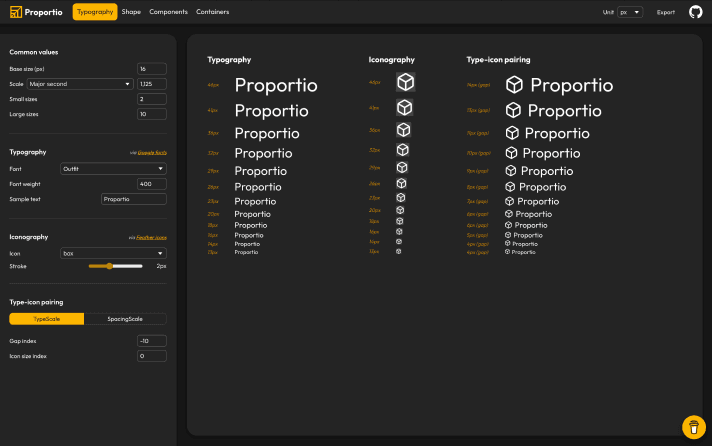The height and width of the screenshot is (446, 712).
Task: Open the Shape tab
Action: tap(131, 12)
